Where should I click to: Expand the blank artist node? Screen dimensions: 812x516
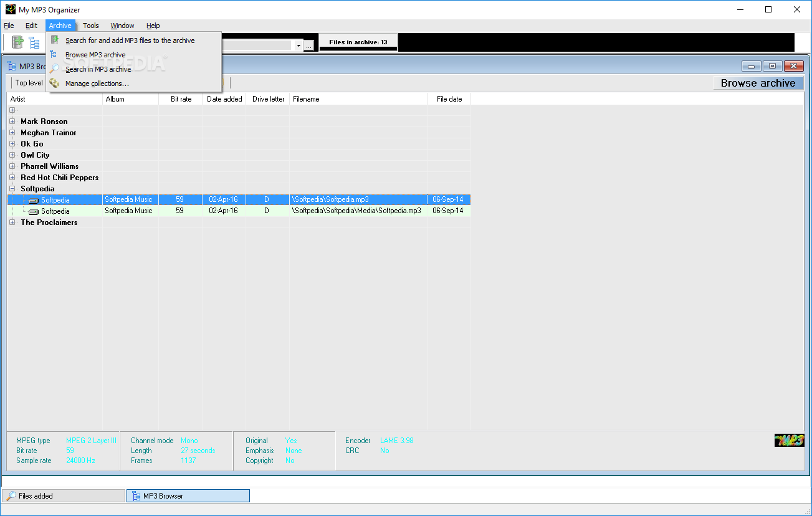point(12,110)
